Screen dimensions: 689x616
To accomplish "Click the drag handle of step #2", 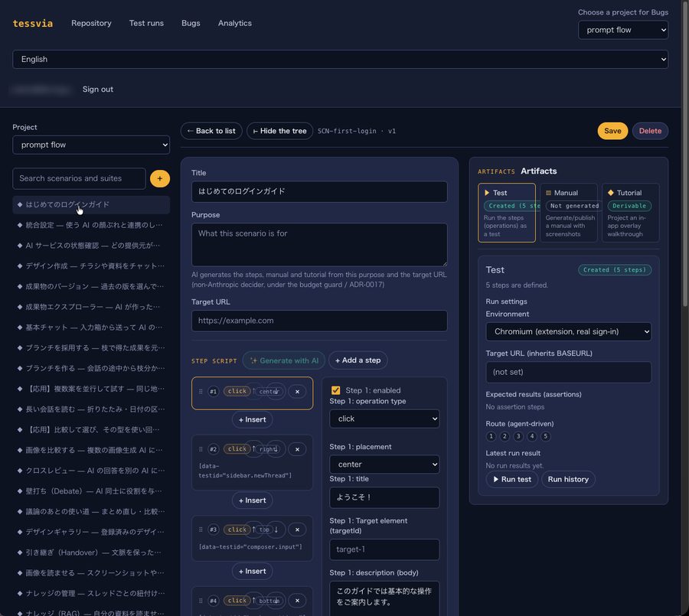I will [x=201, y=449].
